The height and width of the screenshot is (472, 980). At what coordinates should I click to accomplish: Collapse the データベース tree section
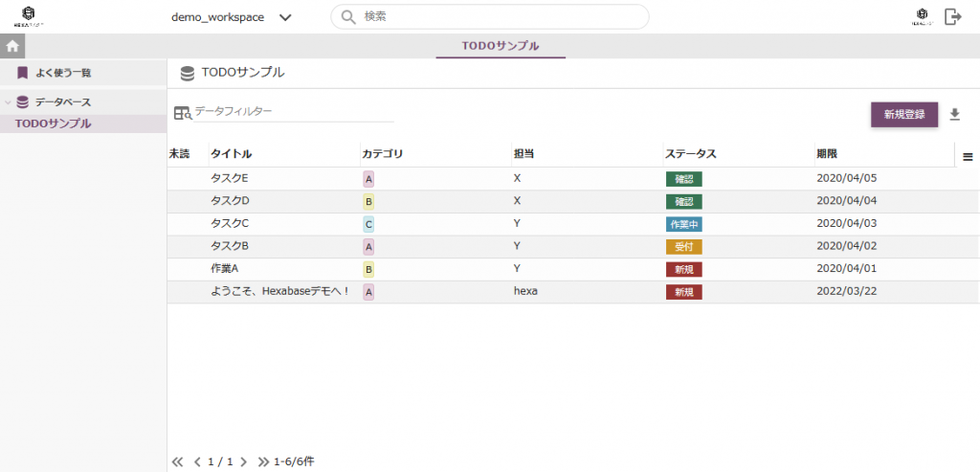9,102
